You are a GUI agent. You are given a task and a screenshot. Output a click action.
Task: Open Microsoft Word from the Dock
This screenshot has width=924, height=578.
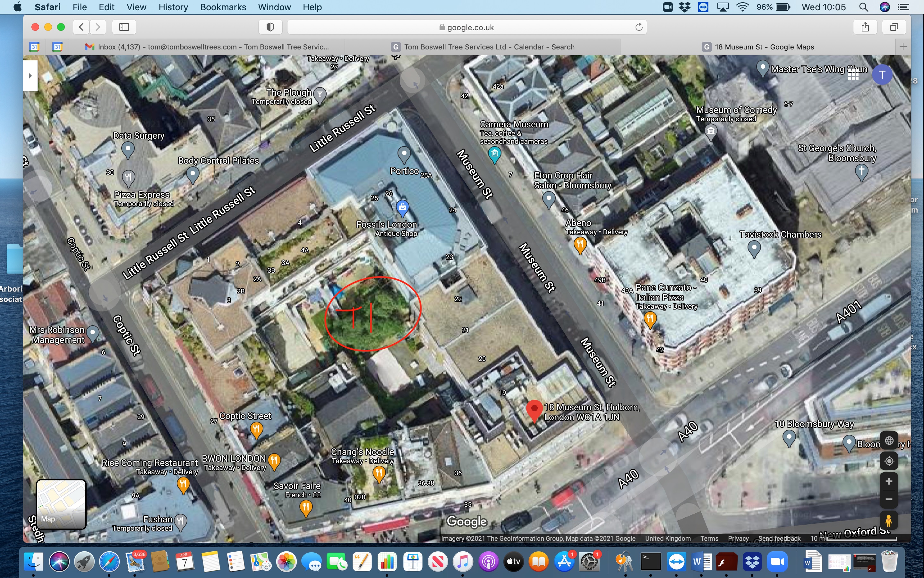[702, 562]
